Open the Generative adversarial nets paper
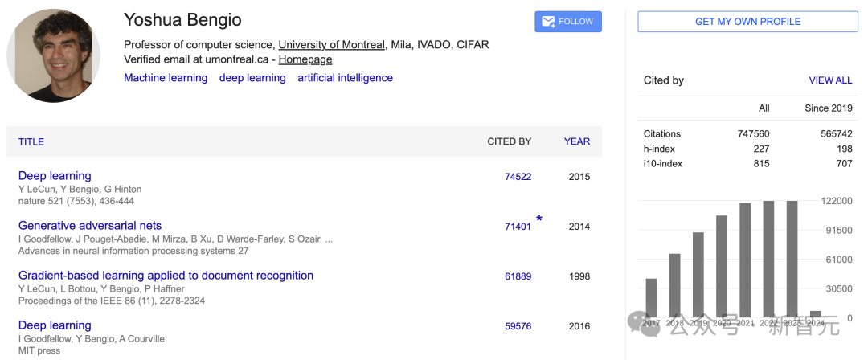Viewport: 868px width, 360px height. pos(90,226)
